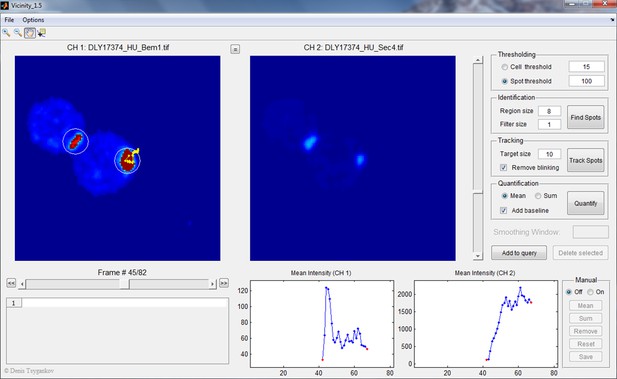617x379 pixels.
Task: Click the equals link button between channels
Action: 235,49
